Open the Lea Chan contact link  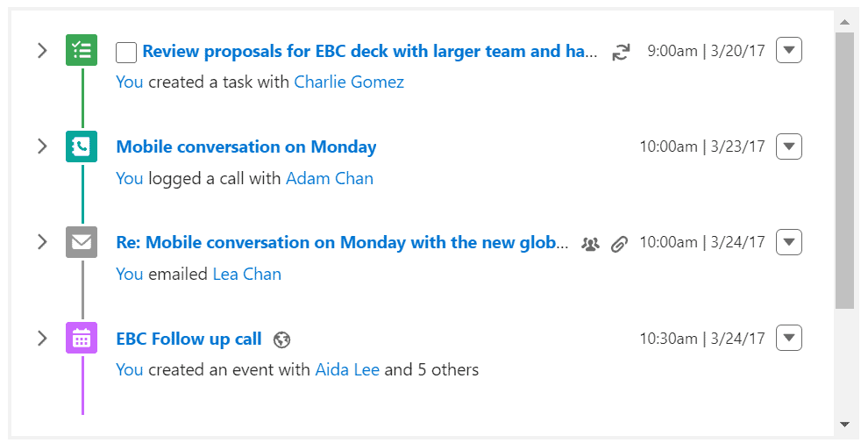click(247, 274)
